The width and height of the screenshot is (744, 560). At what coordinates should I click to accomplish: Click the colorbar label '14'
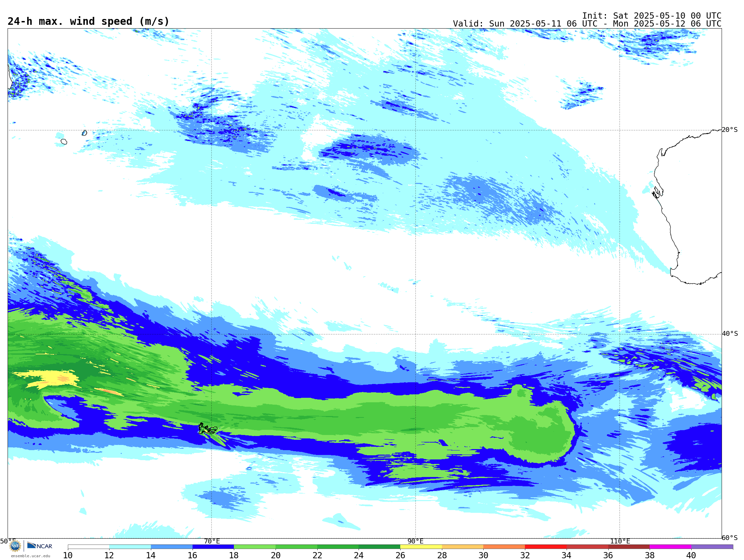pos(151,556)
